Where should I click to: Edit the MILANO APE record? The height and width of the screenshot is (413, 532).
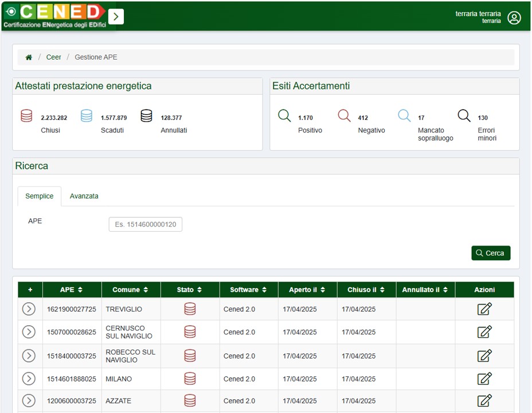coord(484,379)
